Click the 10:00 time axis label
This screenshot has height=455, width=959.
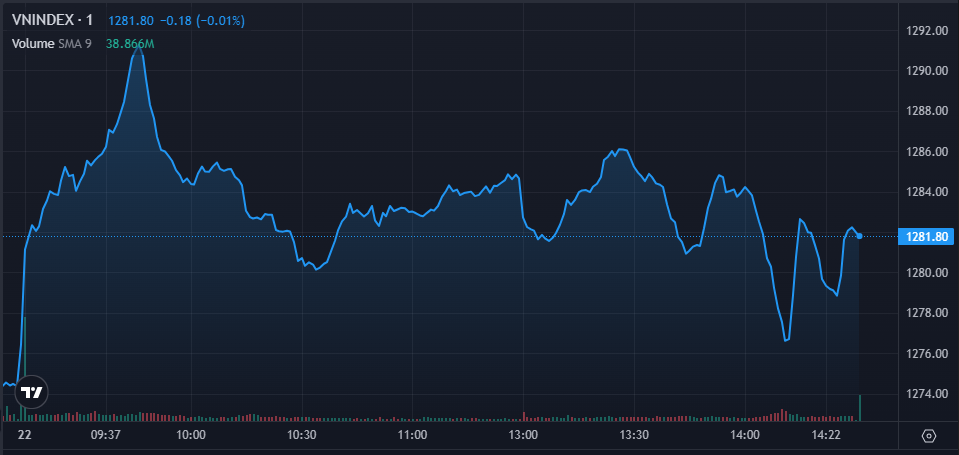click(x=190, y=435)
